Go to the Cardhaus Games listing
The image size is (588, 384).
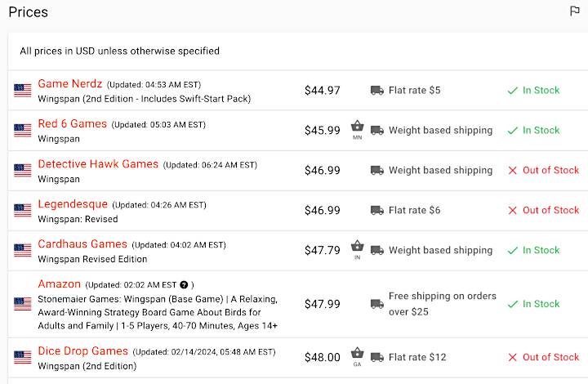pyautogui.click(x=82, y=244)
